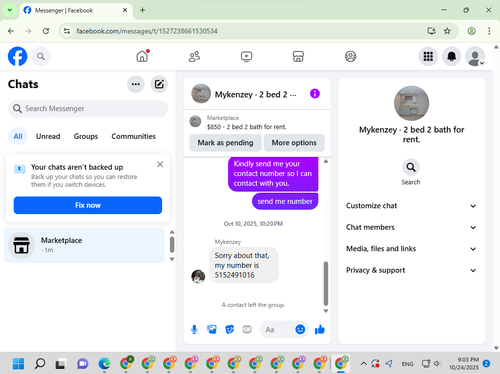This screenshot has width=500, height=374.
Task: Switch to the Communities tab
Action: 133,136
